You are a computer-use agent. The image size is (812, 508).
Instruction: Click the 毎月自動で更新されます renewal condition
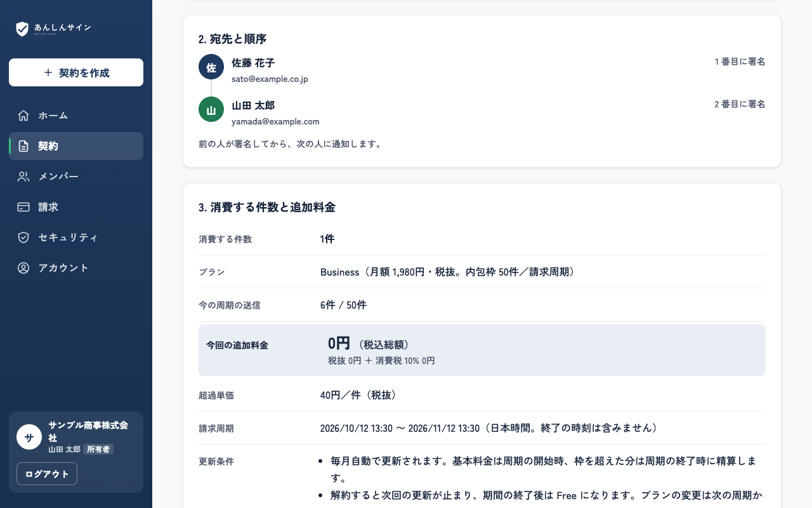coord(543,469)
